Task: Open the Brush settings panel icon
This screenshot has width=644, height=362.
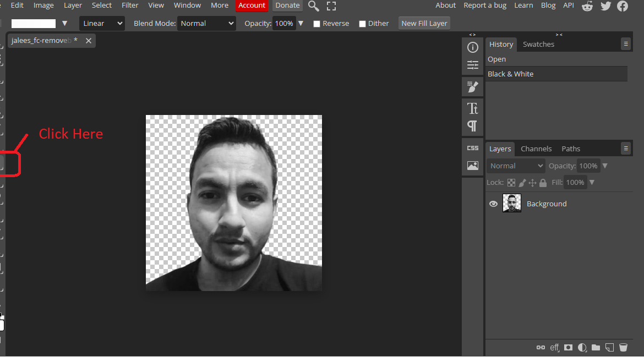Action: pyautogui.click(x=472, y=86)
